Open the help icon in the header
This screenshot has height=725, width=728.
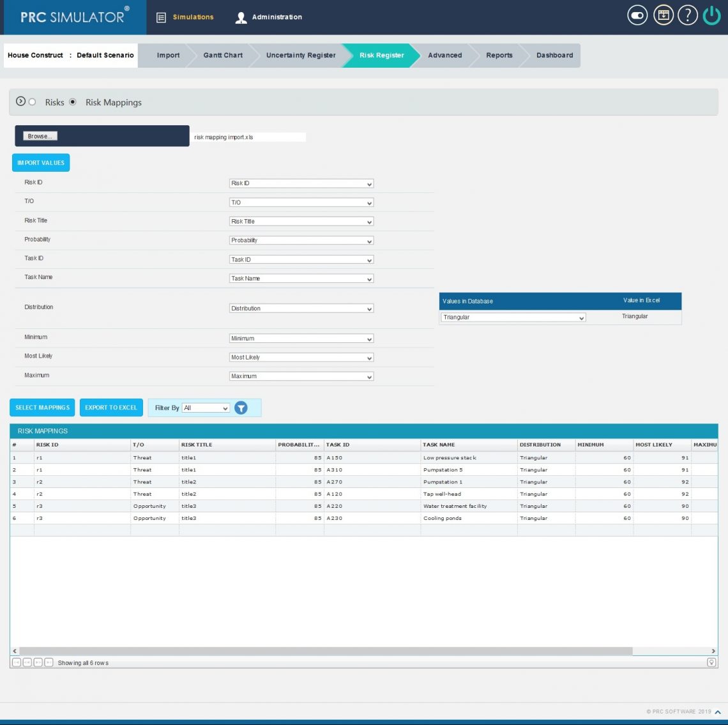[688, 15]
